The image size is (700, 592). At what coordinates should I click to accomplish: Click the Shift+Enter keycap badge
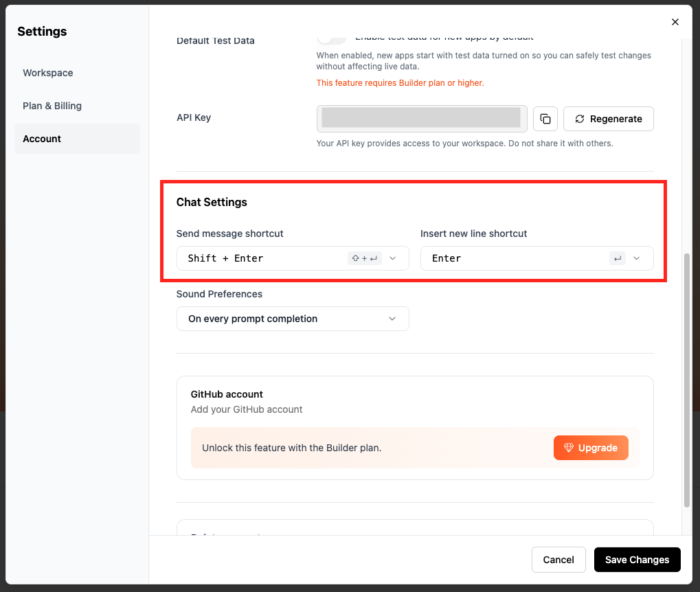(364, 258)
